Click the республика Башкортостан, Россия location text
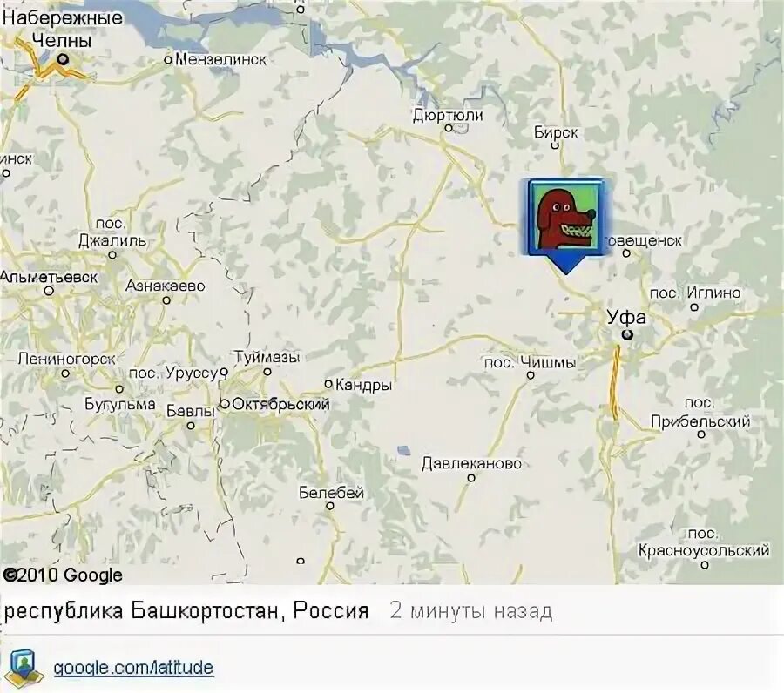The image size is (784, 693). click(x=186, y=611)
